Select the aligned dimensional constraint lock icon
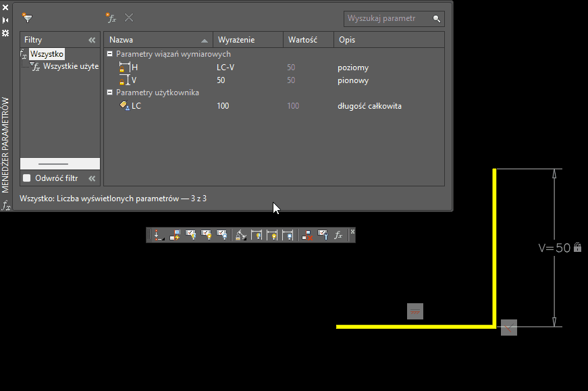The width and height of the screenshot is (588, 391). click(x=240, y=235)
